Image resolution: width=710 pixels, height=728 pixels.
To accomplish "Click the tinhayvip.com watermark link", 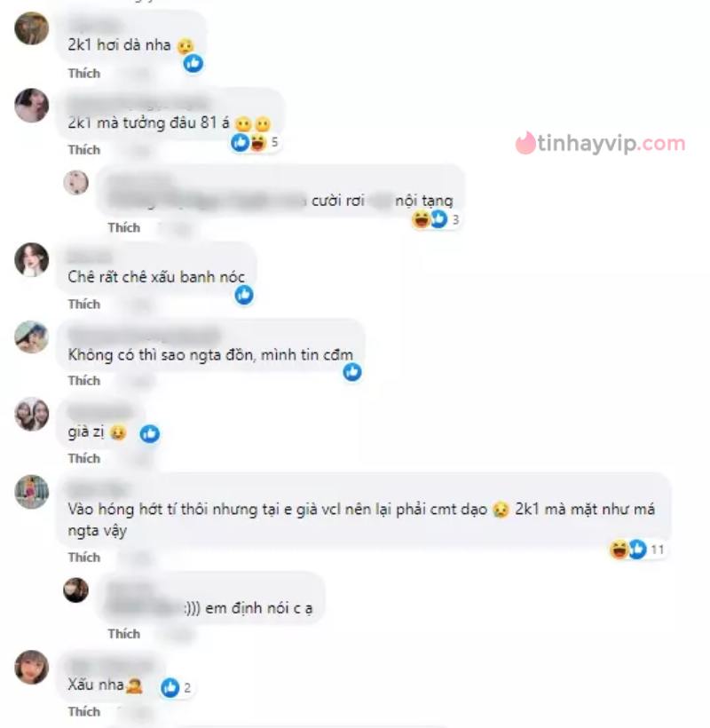I will 600,143.
